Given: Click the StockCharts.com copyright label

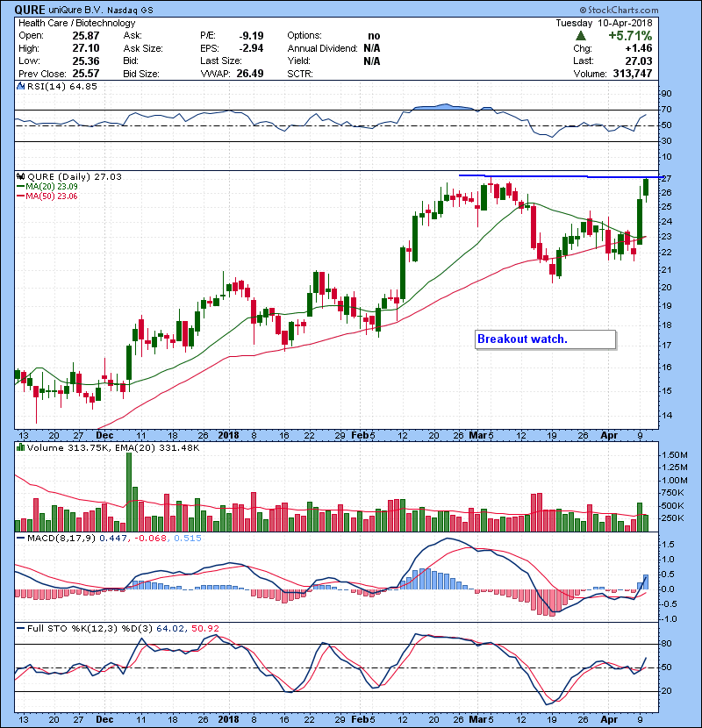Looking at the screenshot, I should [x=619, y=10].
